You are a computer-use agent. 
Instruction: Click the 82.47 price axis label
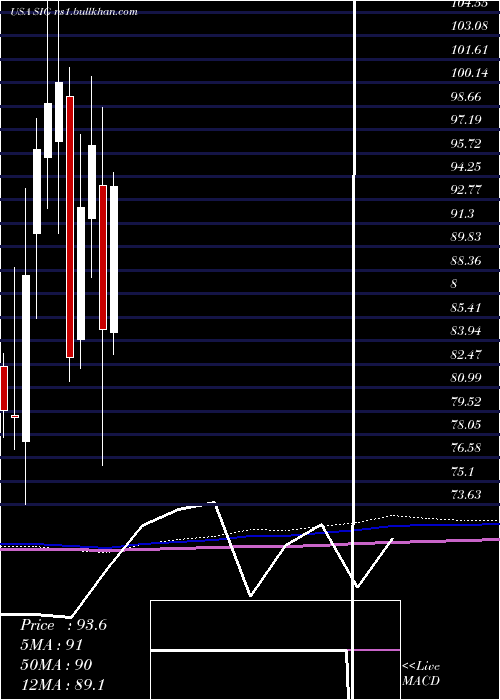[466, 354]
